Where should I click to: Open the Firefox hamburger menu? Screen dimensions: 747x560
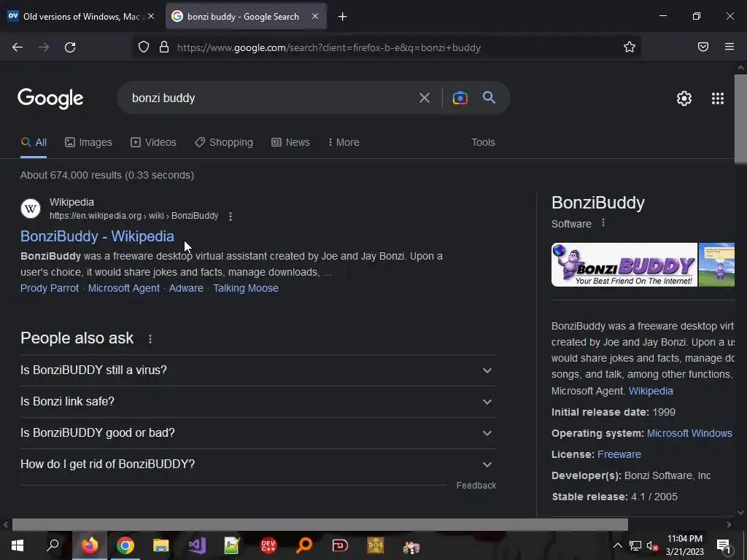pyautogui.click(x=729, y=47)
